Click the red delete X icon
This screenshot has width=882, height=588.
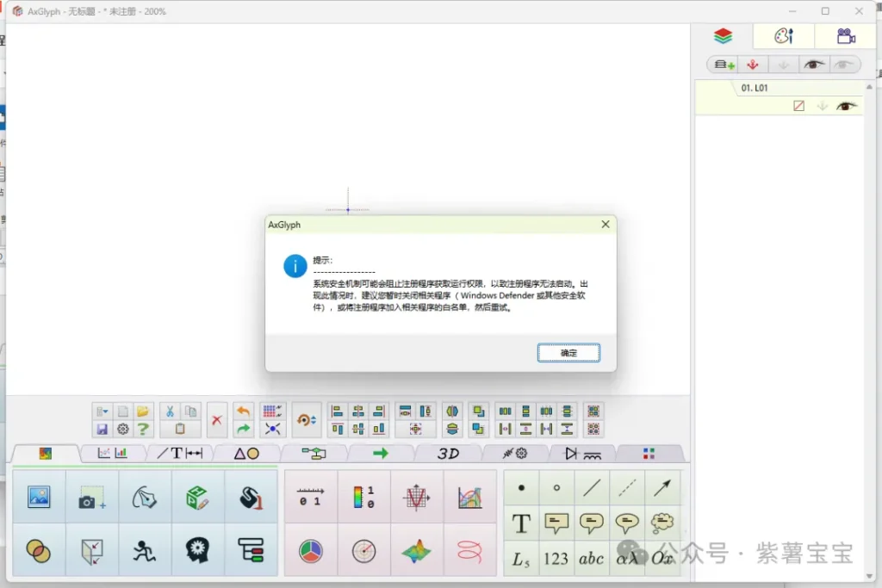click(217, 420)
